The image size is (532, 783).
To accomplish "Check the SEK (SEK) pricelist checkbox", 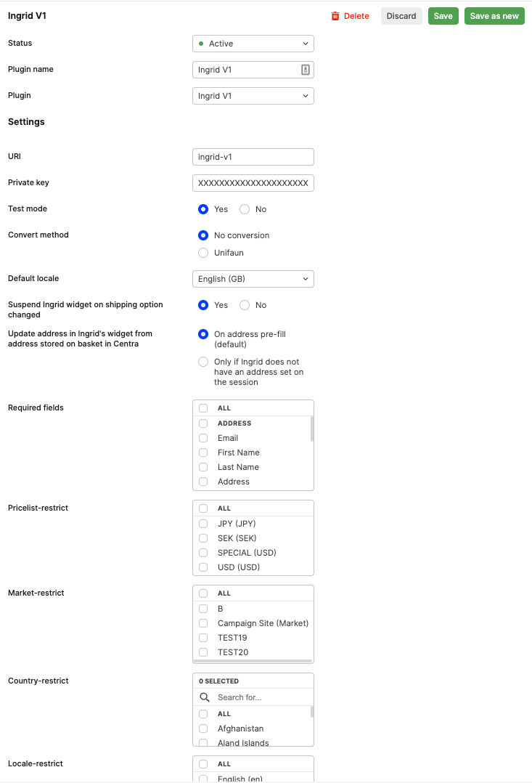I will pos(203,537).
